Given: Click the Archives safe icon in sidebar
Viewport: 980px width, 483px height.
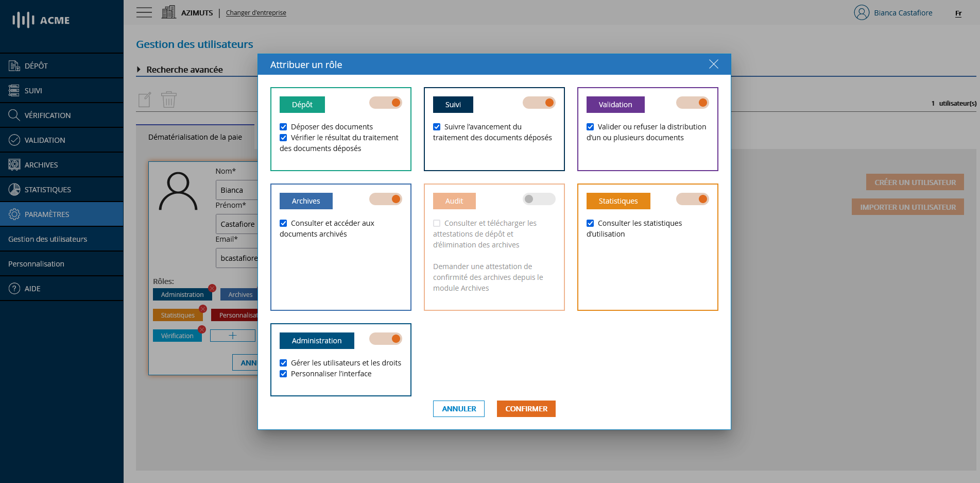Looking at the screenshot, I should (14, 164).
